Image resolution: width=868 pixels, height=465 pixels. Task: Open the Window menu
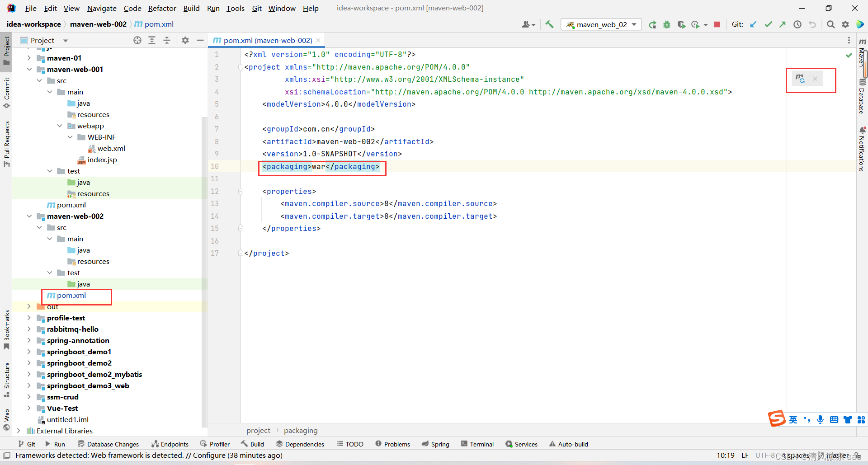[x=282, y=8]
